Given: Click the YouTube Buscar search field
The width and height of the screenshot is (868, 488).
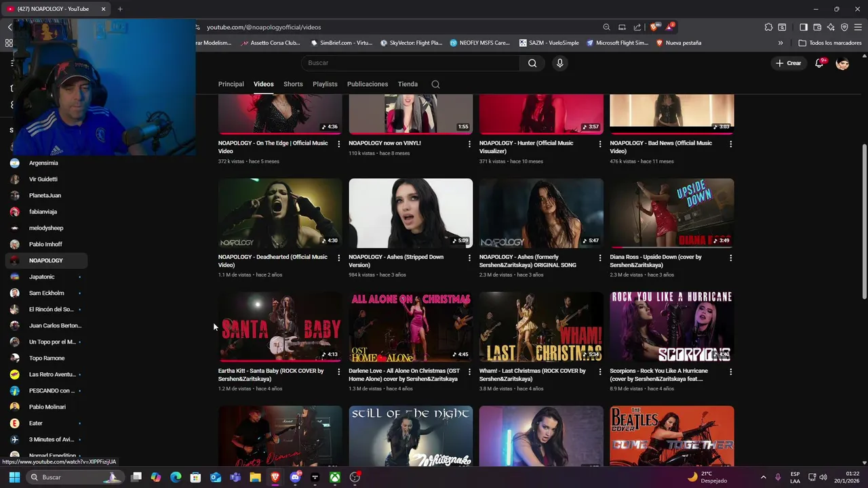Looking at the screenshot, I should click(x=410, y=63).
